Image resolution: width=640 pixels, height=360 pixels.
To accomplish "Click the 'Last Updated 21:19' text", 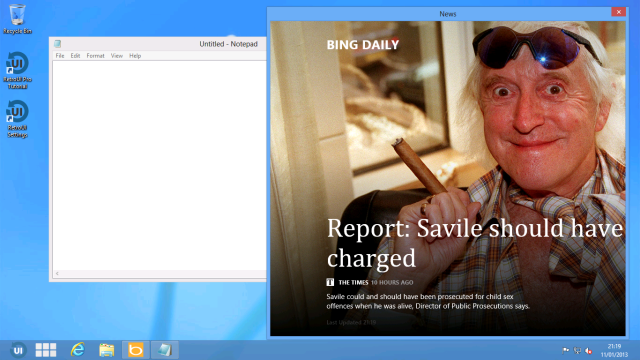I will point(351,322).
